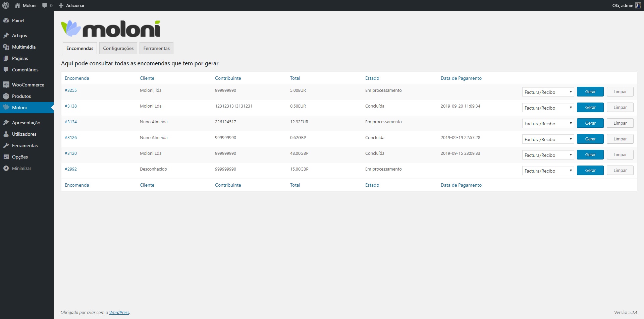The width and height of the screenshot is (644, 319).
Task: Open order link #2992
Action: [x=71, y=169]
